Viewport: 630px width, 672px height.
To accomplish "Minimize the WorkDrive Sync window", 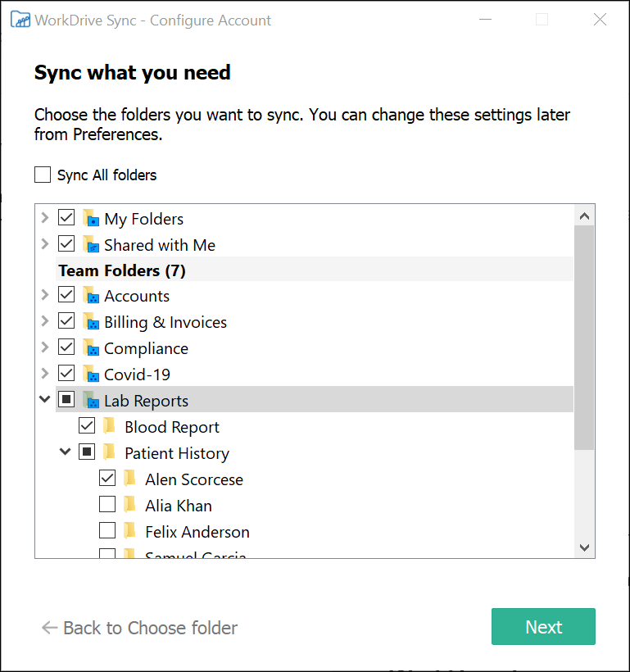I will (x=485, y=20).
